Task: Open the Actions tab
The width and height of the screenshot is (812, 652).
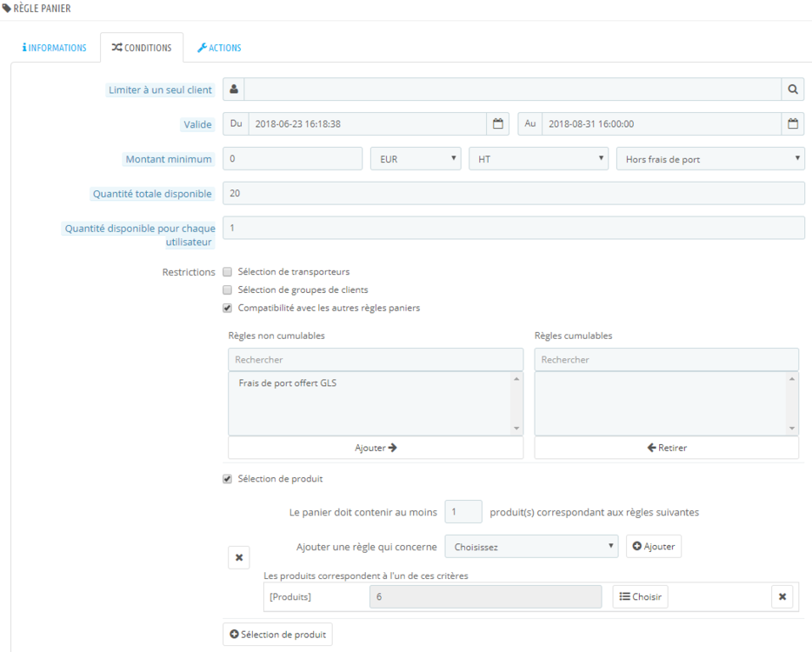Action: [x=219, y=48]
